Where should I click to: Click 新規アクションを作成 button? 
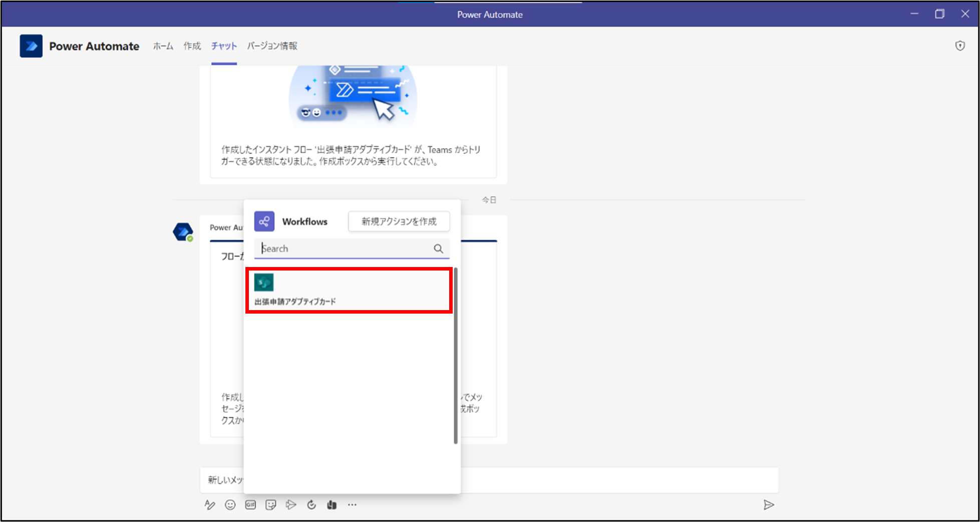[399, 221]
